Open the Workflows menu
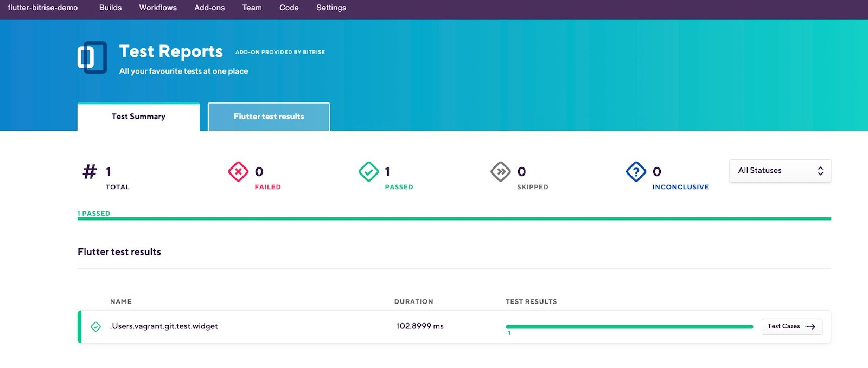Viewport: 868px width, 368px height. point(158,8)
